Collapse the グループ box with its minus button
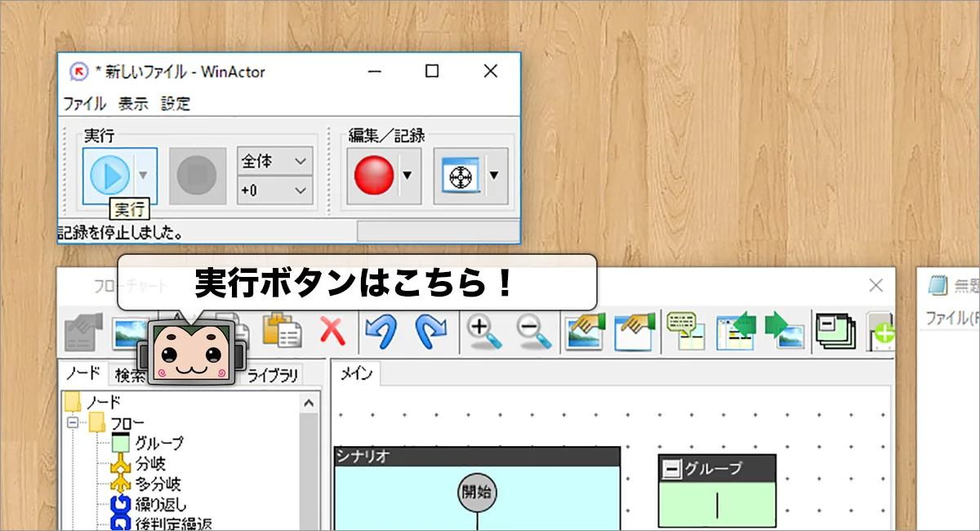 click(x=671, y=468)
